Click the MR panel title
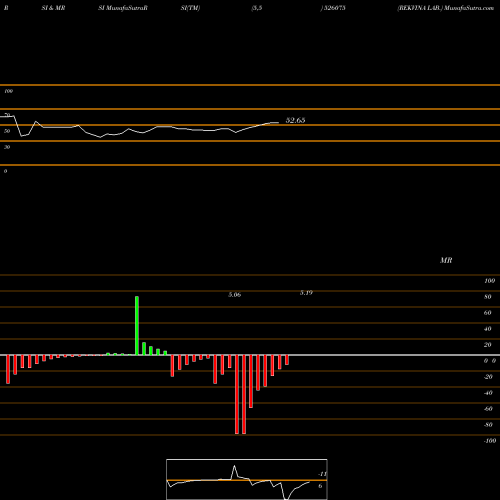This screenshot has width=500, height=500. click(446, 260)
